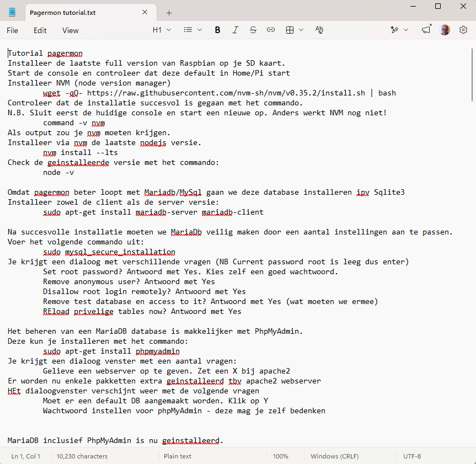The height and width of the screenshot is (464, 476).
Task: Open the File menu
Action: [13, 30]
